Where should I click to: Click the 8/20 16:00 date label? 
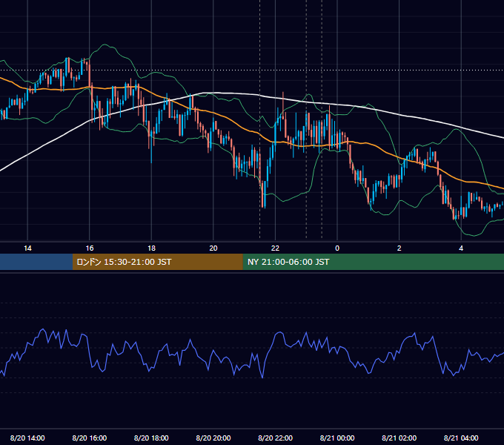[90, 438]
